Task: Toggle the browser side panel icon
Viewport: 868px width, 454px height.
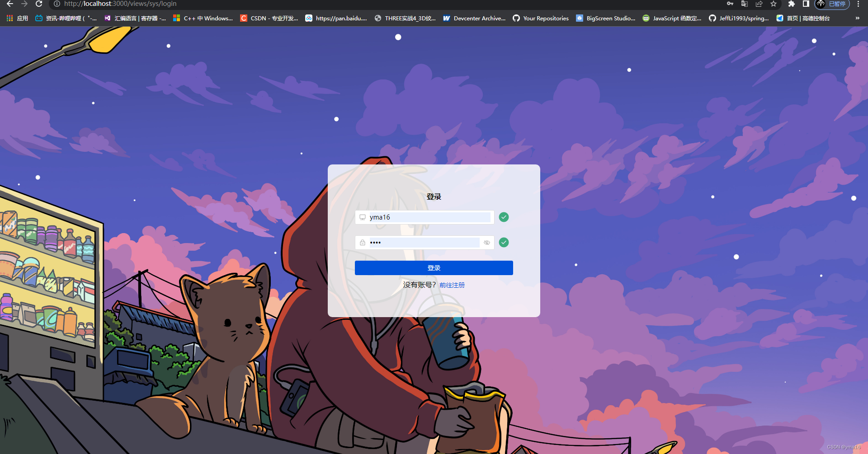Action: 806,4
